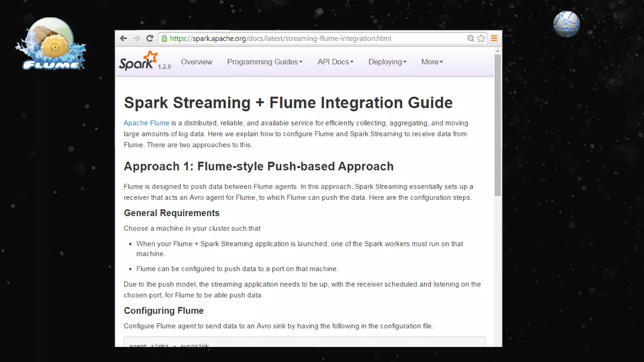644x362 pixels.
Task: Click the vertical scrollbar thumb
Action: 497,125
